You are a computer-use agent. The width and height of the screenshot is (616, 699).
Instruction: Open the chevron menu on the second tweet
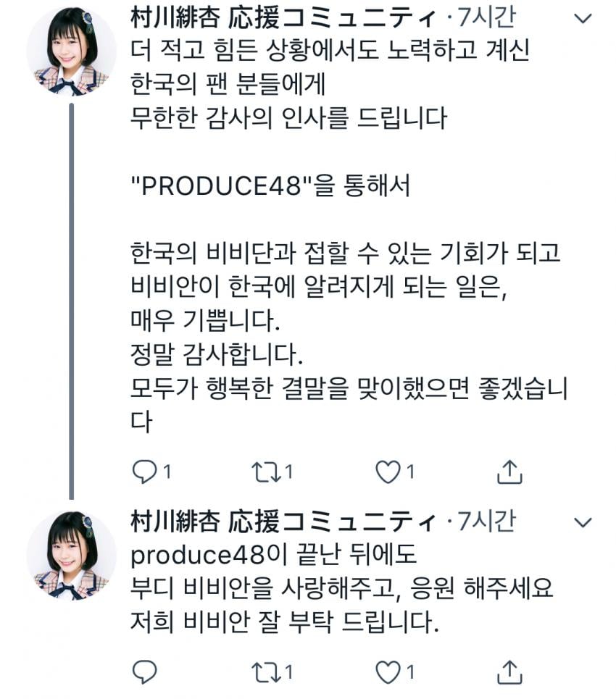(x=583, y=522)
